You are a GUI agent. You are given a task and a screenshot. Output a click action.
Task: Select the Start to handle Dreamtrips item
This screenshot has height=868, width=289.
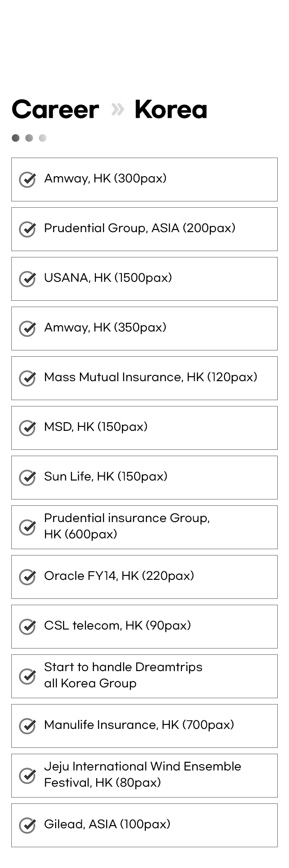pos(144,676)
